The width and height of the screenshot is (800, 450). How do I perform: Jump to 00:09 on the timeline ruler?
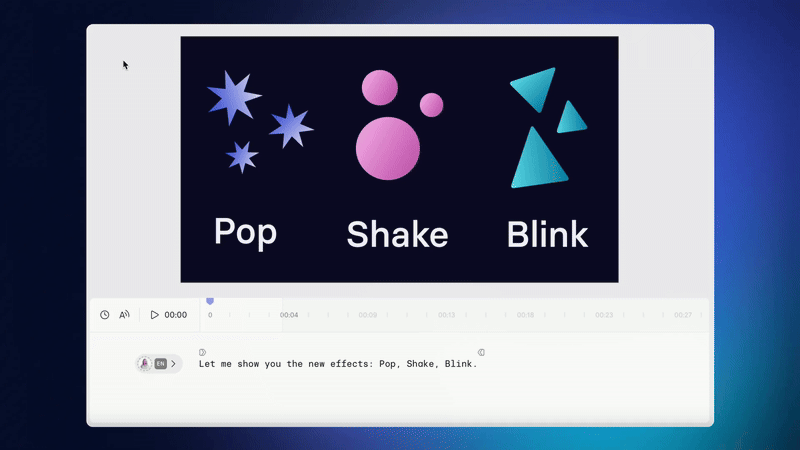coord(367,315)
